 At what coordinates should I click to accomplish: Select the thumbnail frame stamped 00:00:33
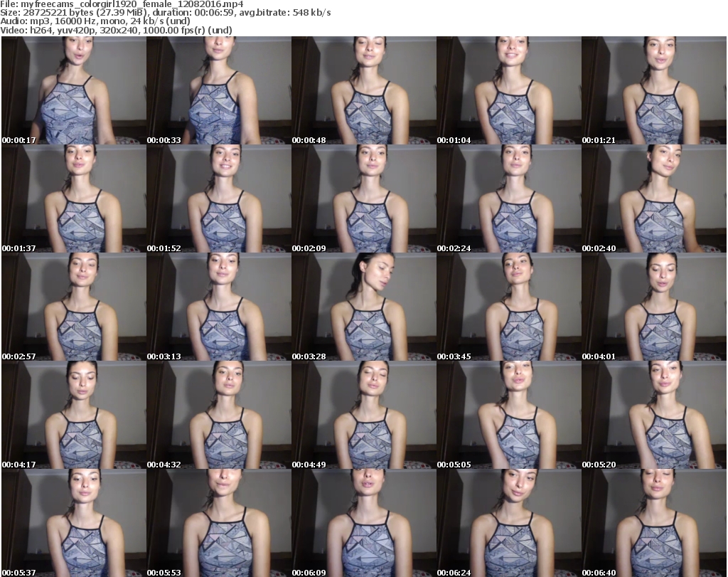[x=219, y=90]
